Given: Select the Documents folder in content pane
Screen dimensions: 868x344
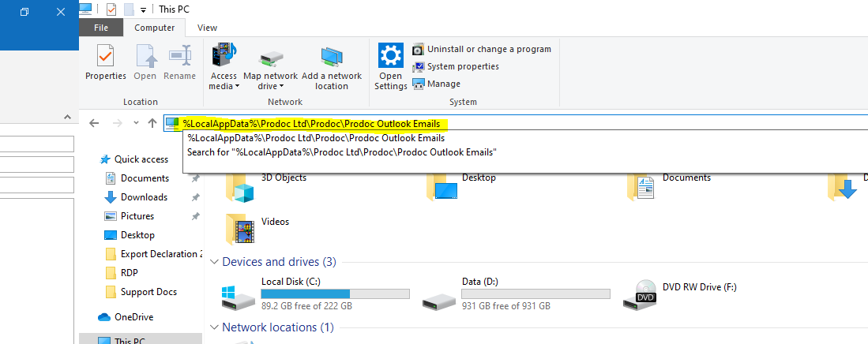Looking at the screenshot, I should 669,186.
